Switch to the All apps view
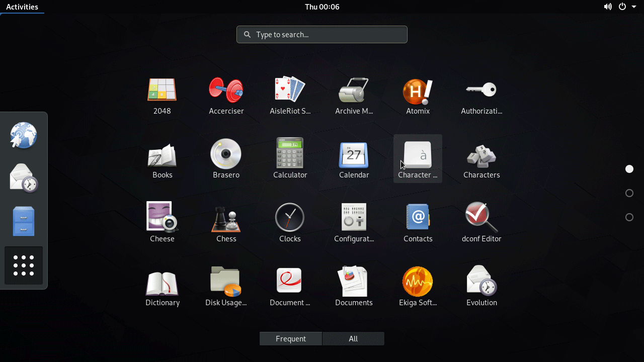644x362 pixels. coord(353,339)
